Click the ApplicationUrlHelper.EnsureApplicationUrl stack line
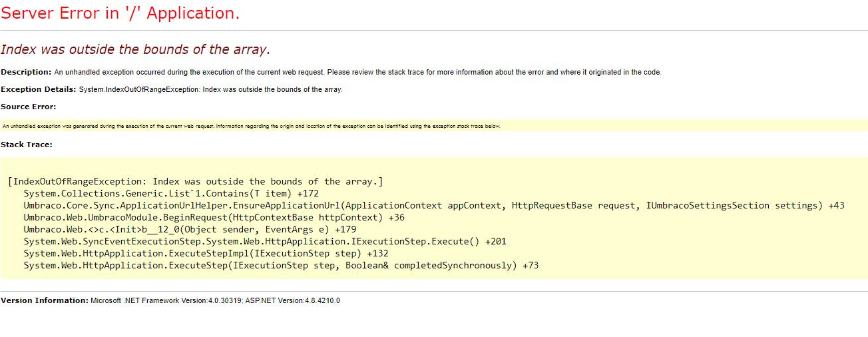 [x=434, y=205]
